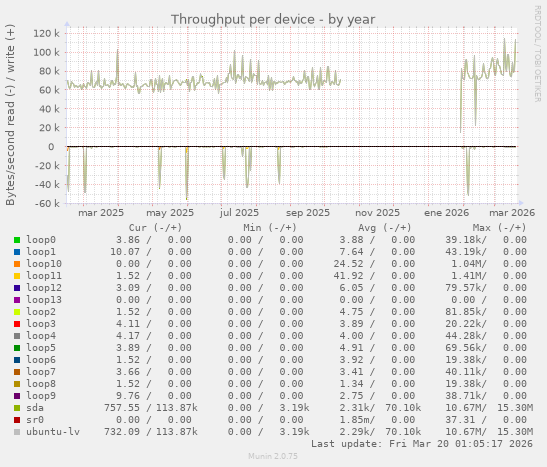
Task: Click the loop13 purple legend swatch
Action: (17, 300)
